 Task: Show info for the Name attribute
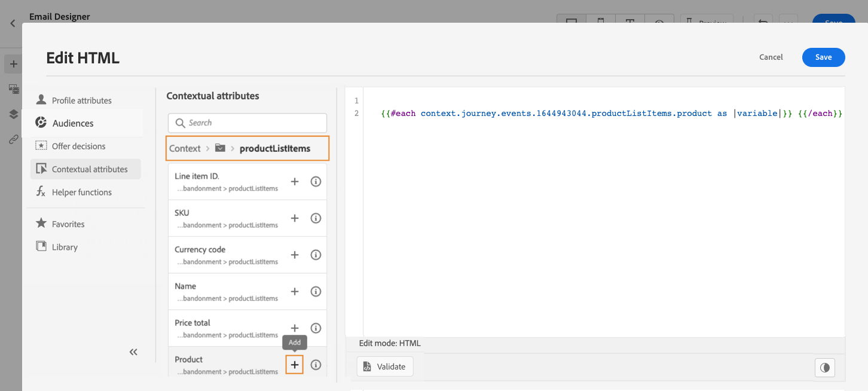point(316,292)
